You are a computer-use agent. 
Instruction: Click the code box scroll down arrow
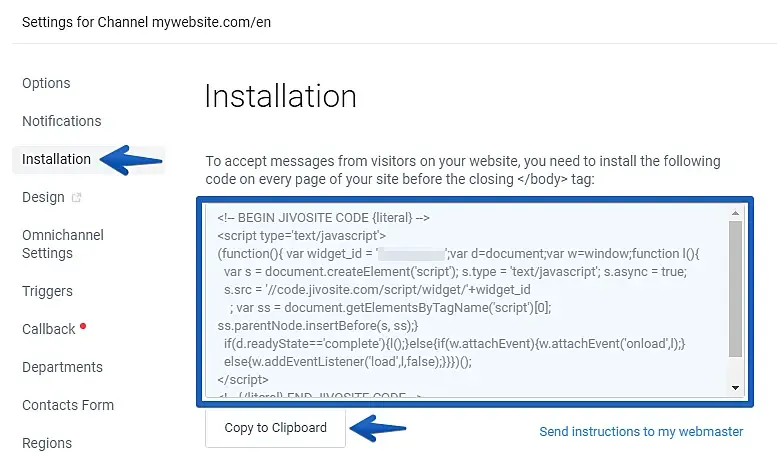pyautogui.click(x=735, y=388)
